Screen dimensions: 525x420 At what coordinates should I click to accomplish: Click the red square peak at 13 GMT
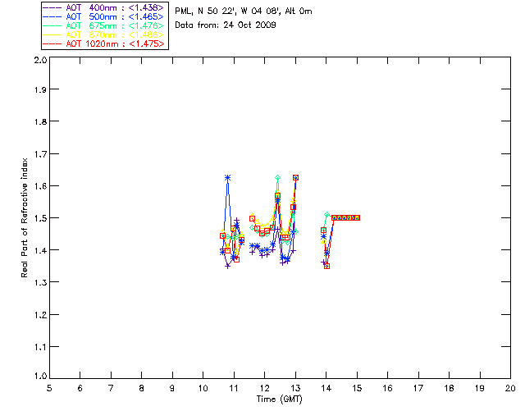(x=295, y=177)
